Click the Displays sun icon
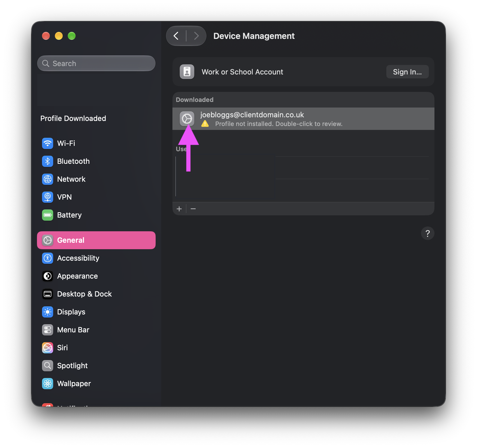The height and width of the screenshot is (448, 477). click(x=48, y=312)
